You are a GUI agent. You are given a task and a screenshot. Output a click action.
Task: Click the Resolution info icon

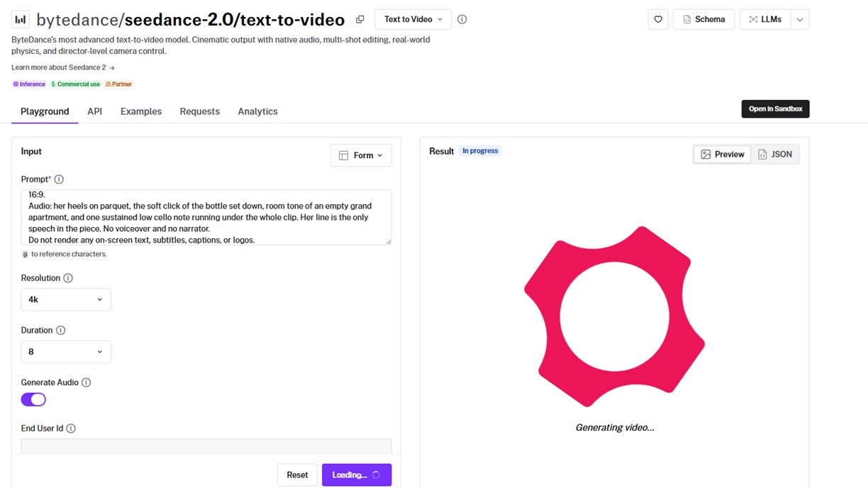(68, 278)
